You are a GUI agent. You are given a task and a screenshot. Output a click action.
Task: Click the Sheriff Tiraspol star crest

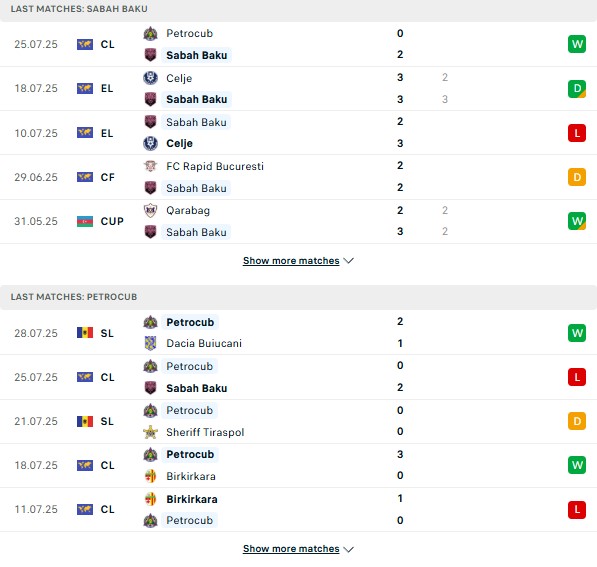click(150, 432)
